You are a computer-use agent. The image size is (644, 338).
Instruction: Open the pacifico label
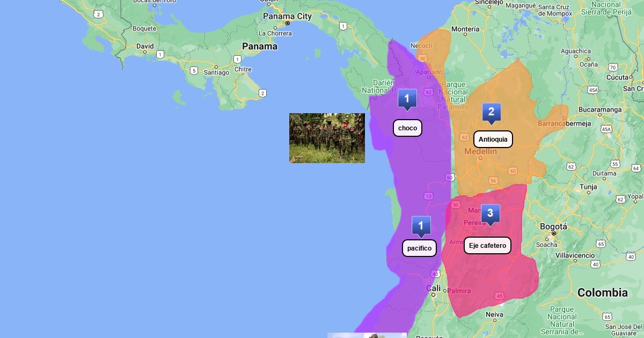(x=419, y=248)
